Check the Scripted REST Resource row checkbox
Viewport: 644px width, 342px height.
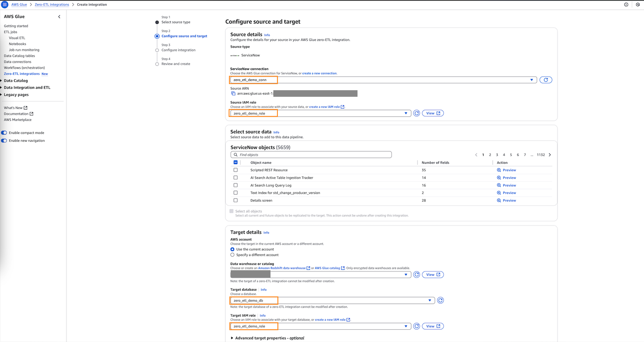[236, 170]
